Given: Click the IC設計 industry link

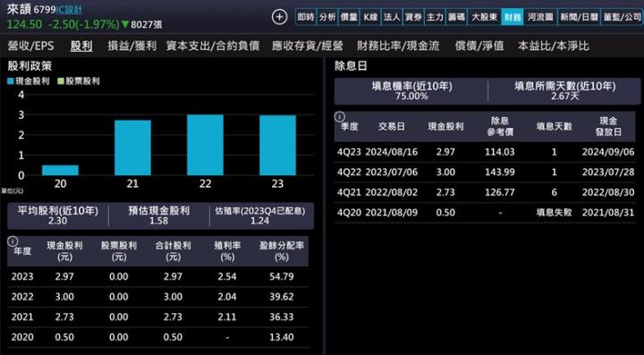Looking at the screenshot, I should [70, 10].
